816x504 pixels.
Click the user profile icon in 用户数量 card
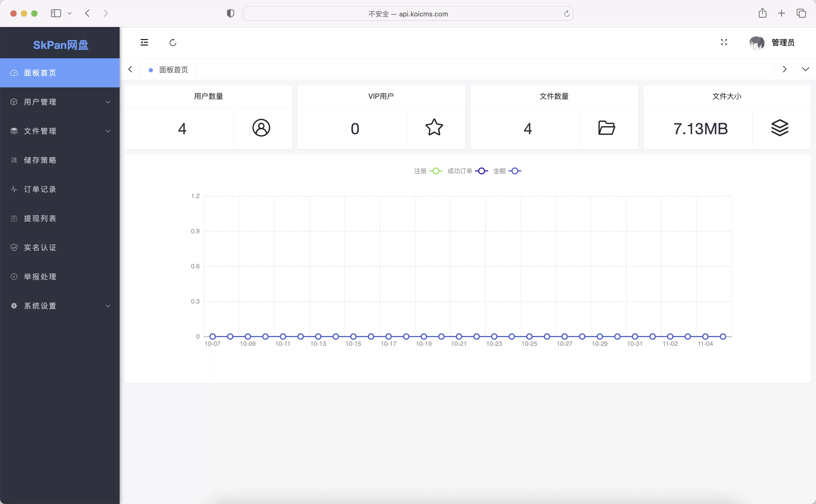[x=261, y=128]
